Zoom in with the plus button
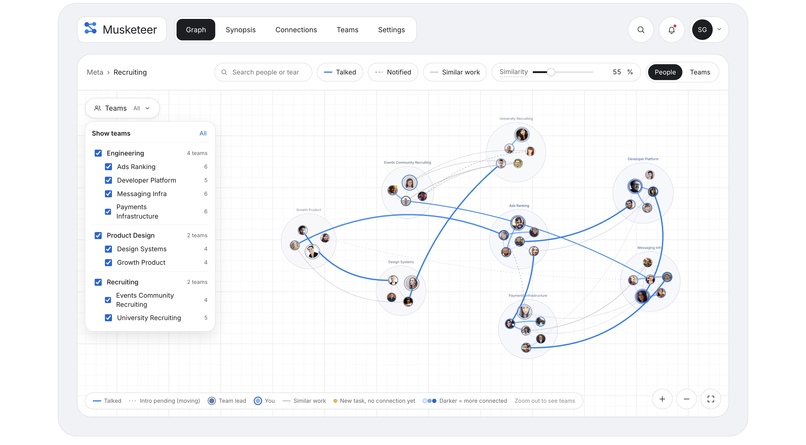 [662, 399]
